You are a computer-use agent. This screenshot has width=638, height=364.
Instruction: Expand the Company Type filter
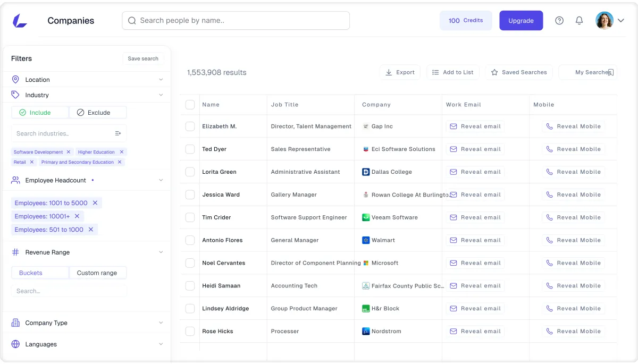coord(161,323)
